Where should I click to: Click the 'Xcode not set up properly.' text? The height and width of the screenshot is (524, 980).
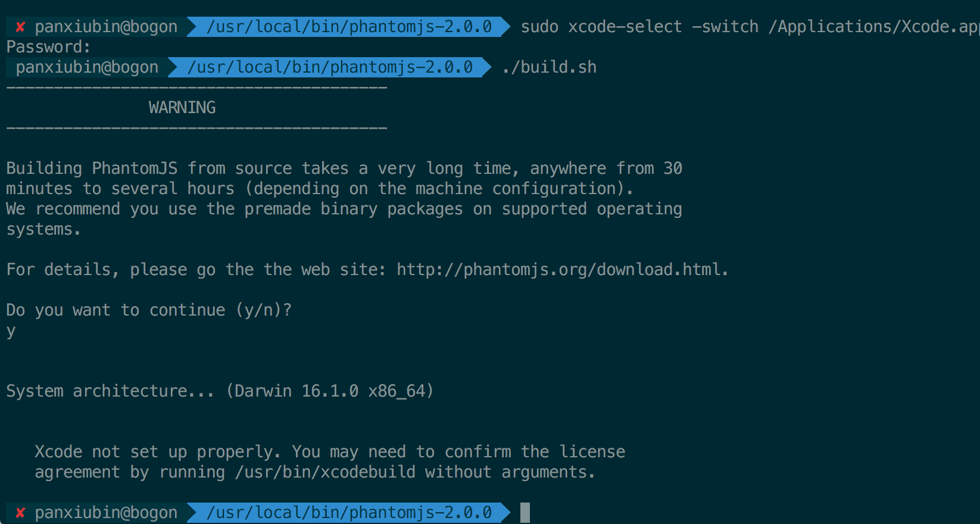tap(157, 452)
